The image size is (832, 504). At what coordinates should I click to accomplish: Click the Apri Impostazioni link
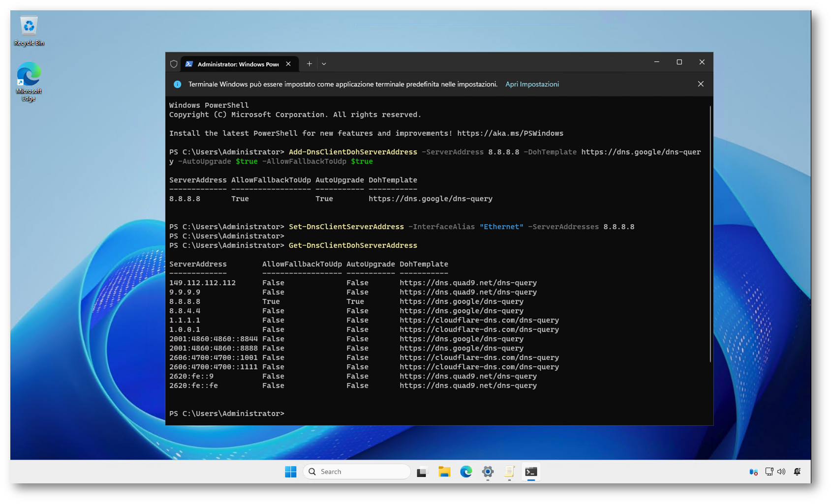click(532, 84)
